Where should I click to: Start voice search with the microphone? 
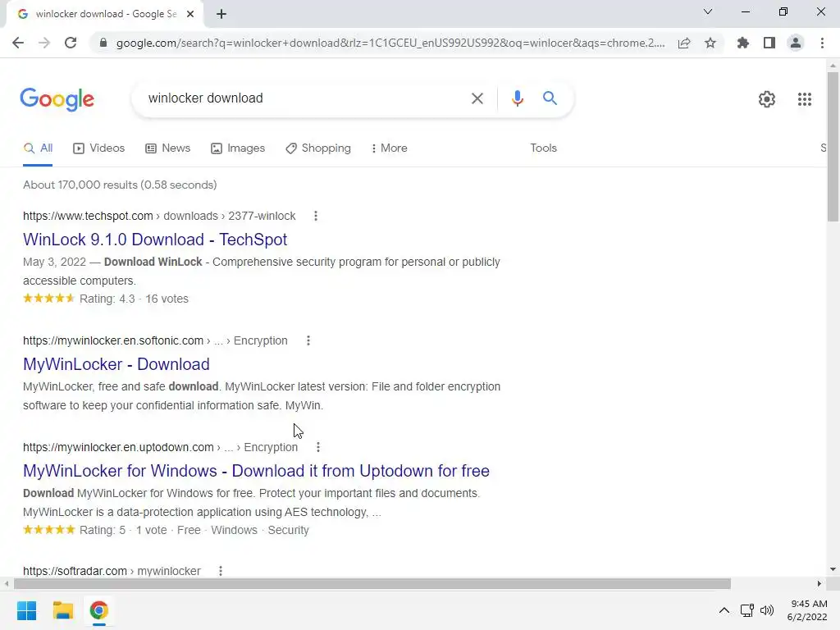(518, 98)
